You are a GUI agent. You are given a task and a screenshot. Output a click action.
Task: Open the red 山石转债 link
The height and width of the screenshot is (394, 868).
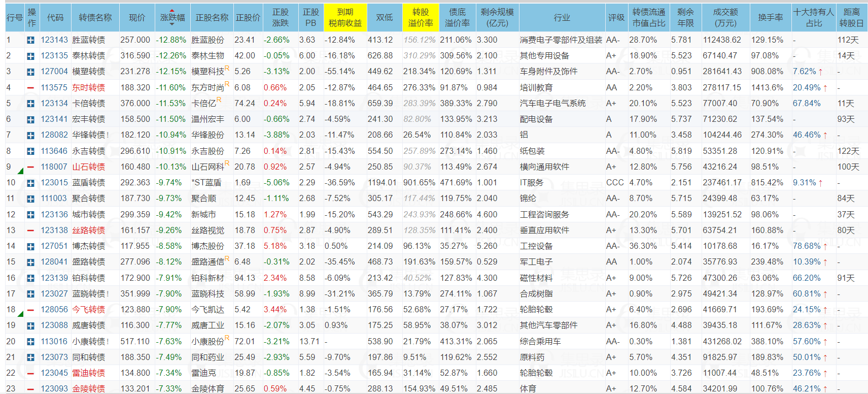pyautogui.click(x=89, y=167)
